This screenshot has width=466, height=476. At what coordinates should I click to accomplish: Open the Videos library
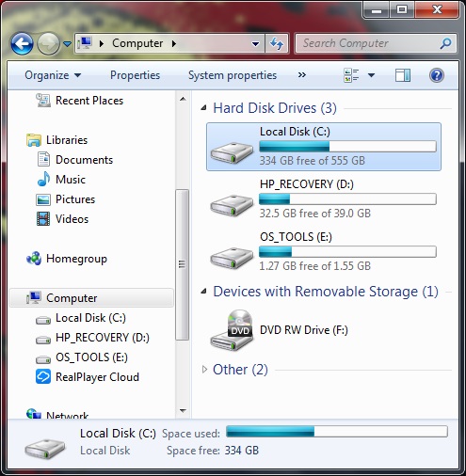[72, 219]
